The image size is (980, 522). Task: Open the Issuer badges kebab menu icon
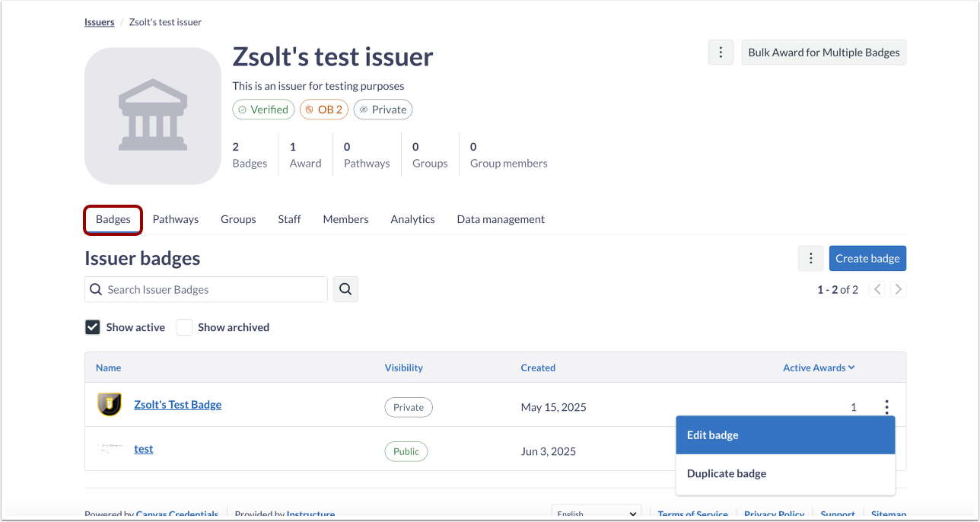(811, 258)
